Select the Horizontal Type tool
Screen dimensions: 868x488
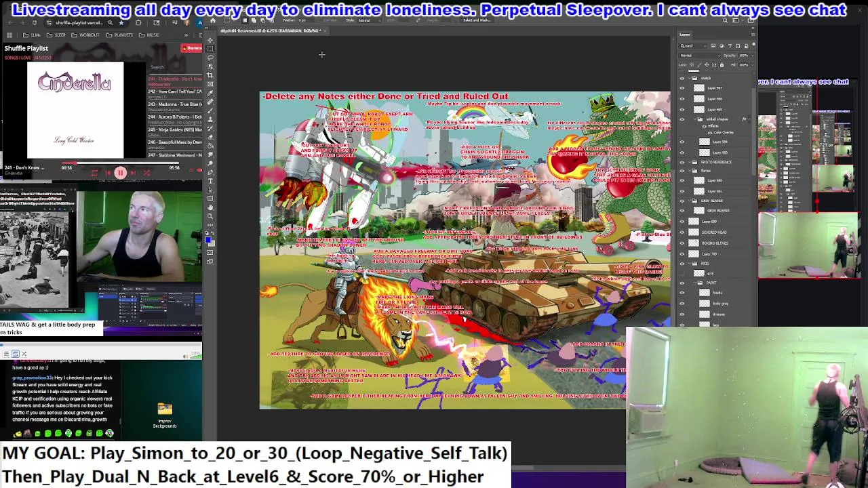(210, 180)
